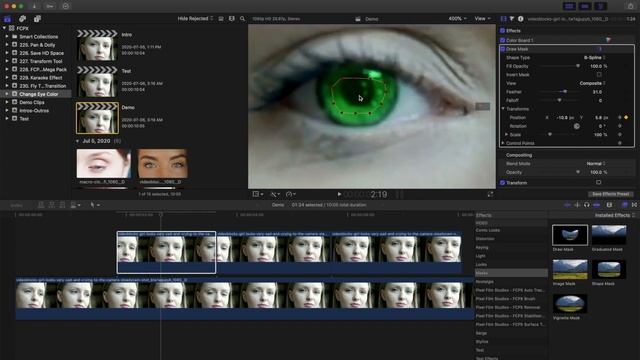640x360 pixels.
Task: Open the select tool arrow dropdown
Action: coord(95,205)
